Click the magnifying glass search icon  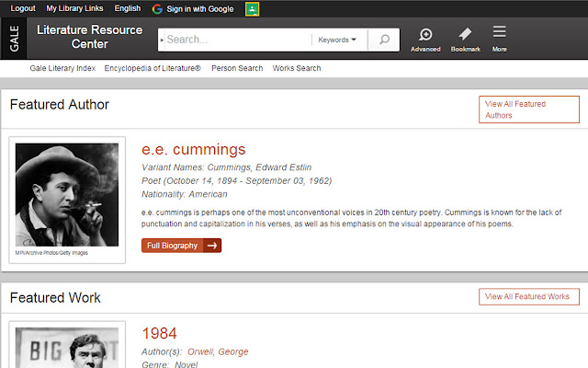click(x=384, y=40)
